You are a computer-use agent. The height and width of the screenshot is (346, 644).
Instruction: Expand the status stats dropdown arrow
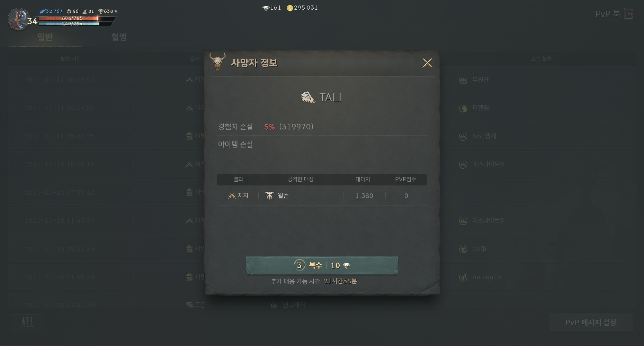point(116,11)
